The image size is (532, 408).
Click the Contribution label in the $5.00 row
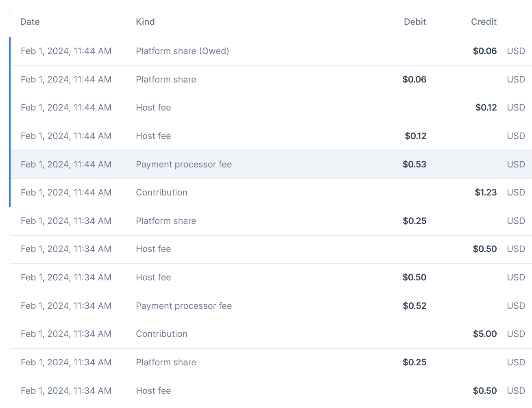pyautogui.click(x=161, y=334)
